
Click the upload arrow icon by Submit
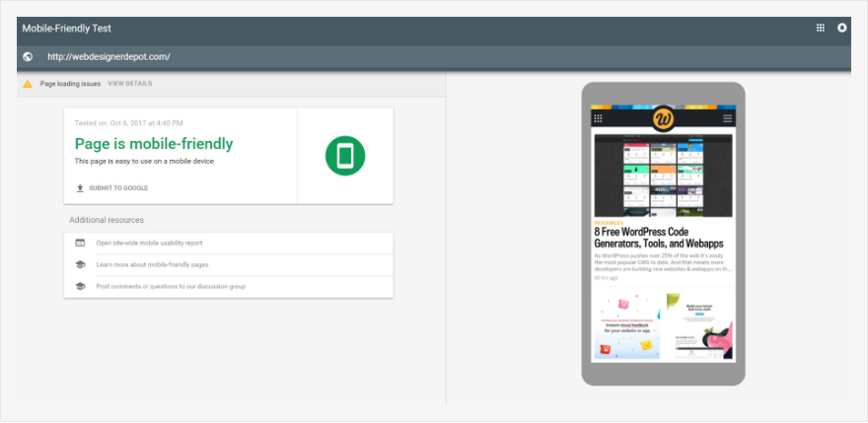click(80, 187)
